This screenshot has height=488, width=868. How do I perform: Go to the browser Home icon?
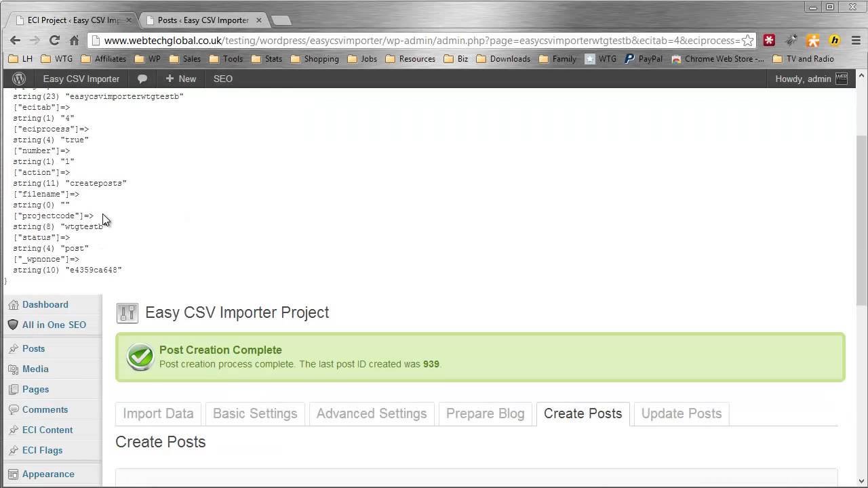75,41
